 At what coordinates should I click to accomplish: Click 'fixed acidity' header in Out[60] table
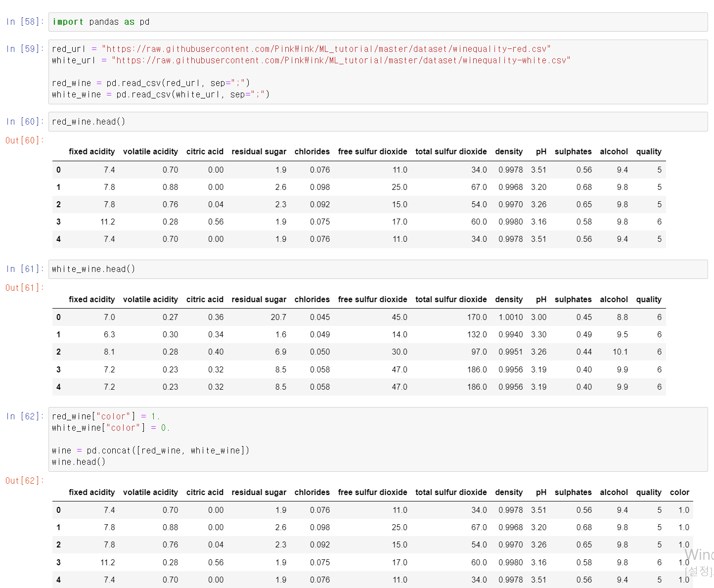pyautogui.click(x=92, y=152)
